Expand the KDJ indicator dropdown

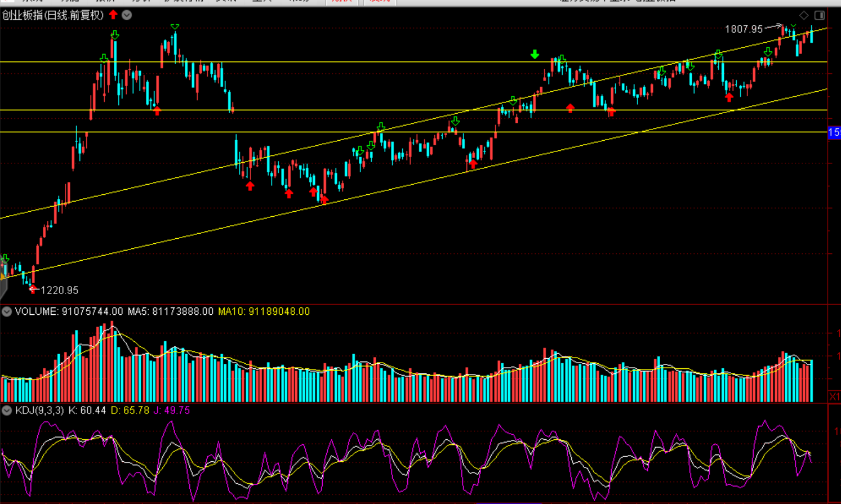click(x=7, y=411)
